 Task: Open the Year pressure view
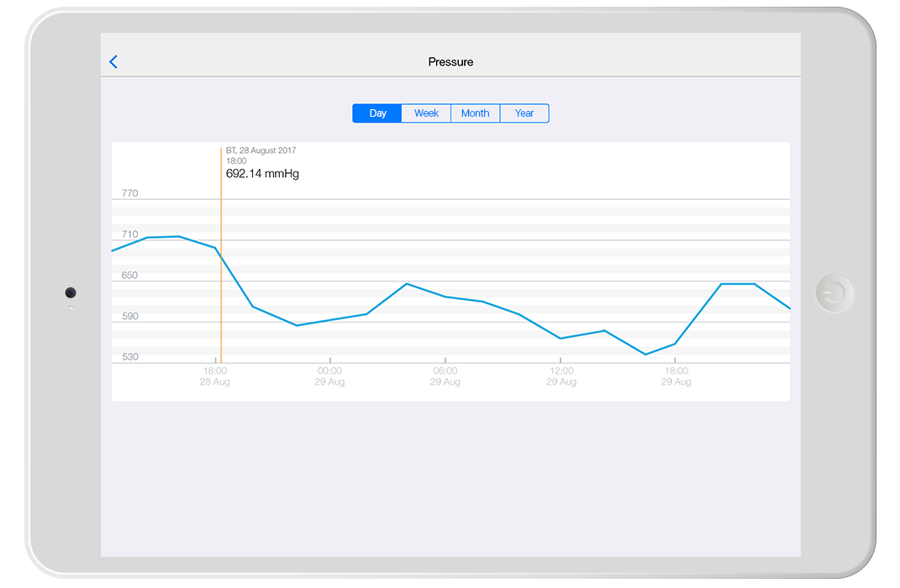point(524,113)
